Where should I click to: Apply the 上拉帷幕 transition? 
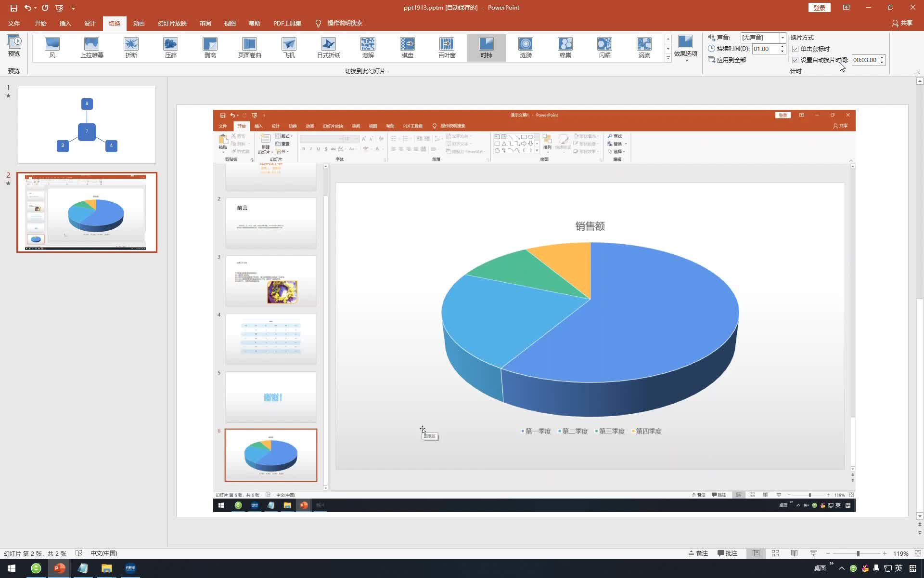point(91,48)
